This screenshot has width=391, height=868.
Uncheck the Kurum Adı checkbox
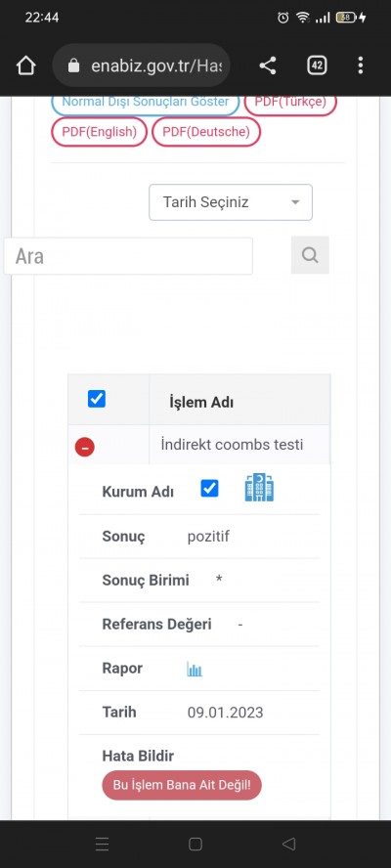point(209,489)
